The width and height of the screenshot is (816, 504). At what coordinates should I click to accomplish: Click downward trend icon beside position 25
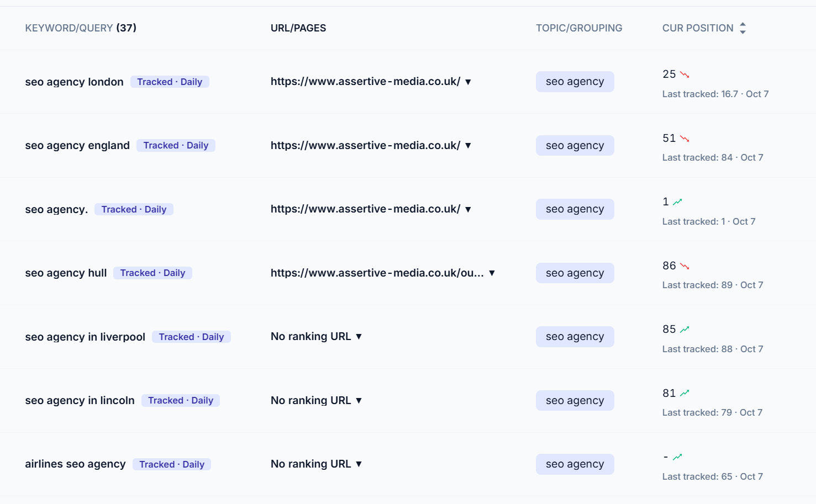[x=685, y=75]
